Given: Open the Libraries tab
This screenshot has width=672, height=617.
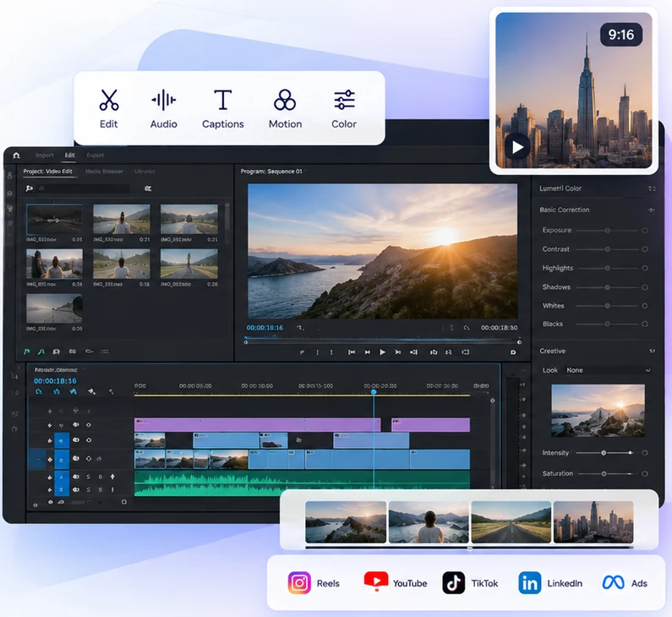Looking at the screenshot, I should pyautogui.click(x=145, y=171).
